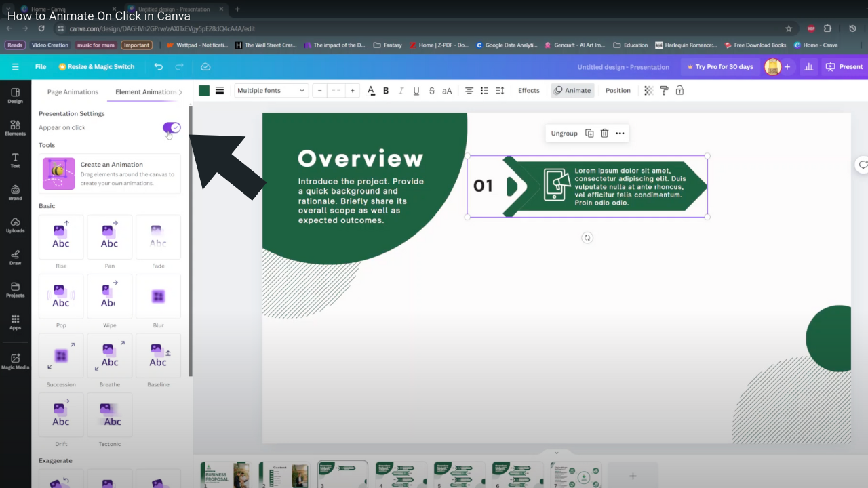Change the text alignment

469,91
